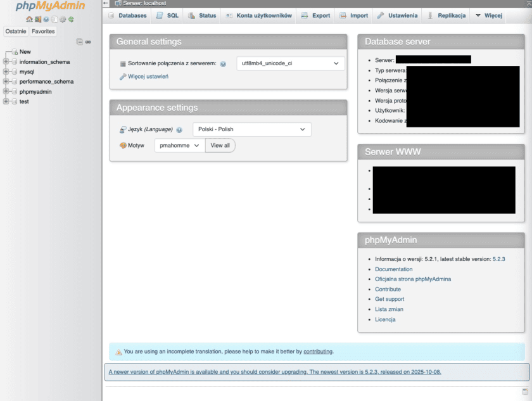
Task: Click the View all themes button
Action: tap(220, 145)
